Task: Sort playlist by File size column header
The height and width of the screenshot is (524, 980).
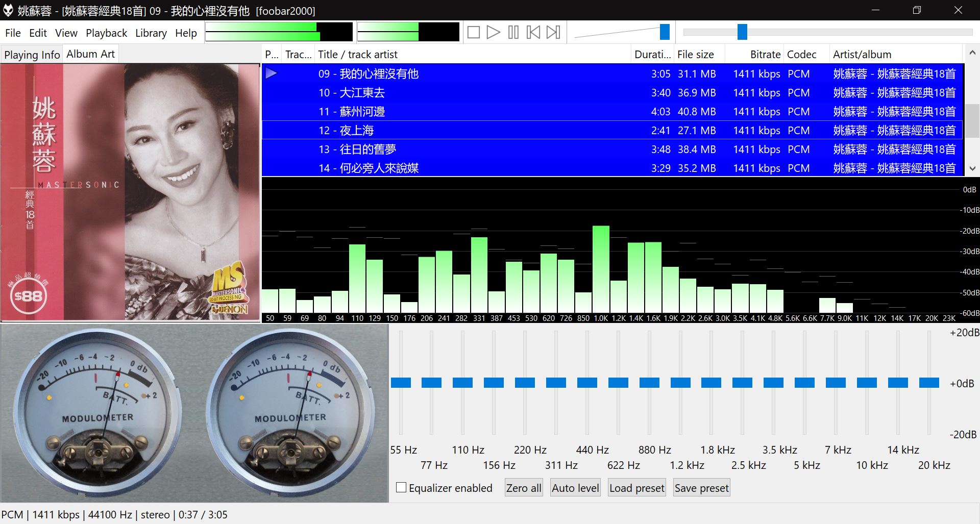Action: coord(699,55)
